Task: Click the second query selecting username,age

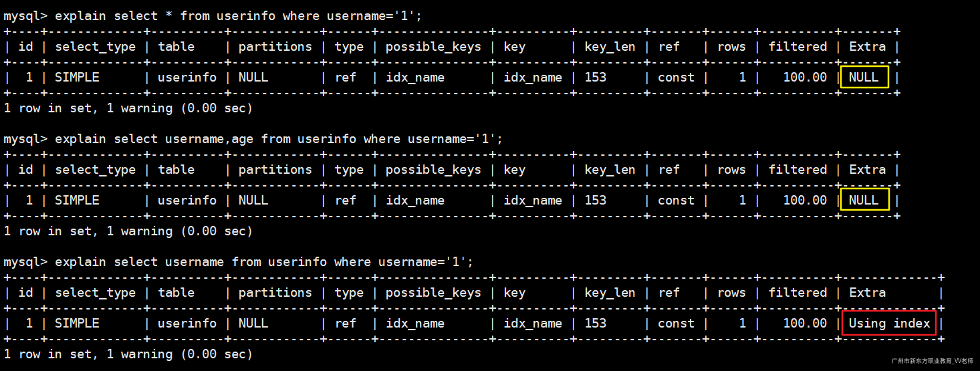Action: coord(253,138)
